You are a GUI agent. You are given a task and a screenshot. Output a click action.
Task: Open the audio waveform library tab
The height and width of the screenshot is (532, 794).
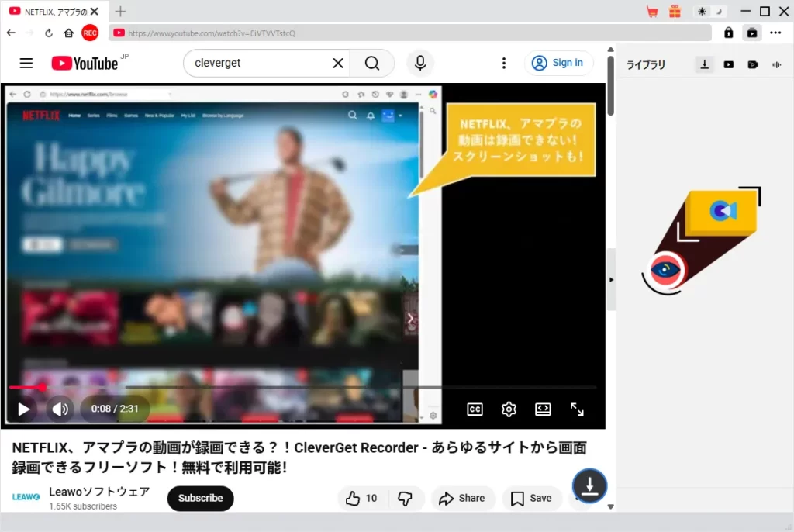point(776,64)
